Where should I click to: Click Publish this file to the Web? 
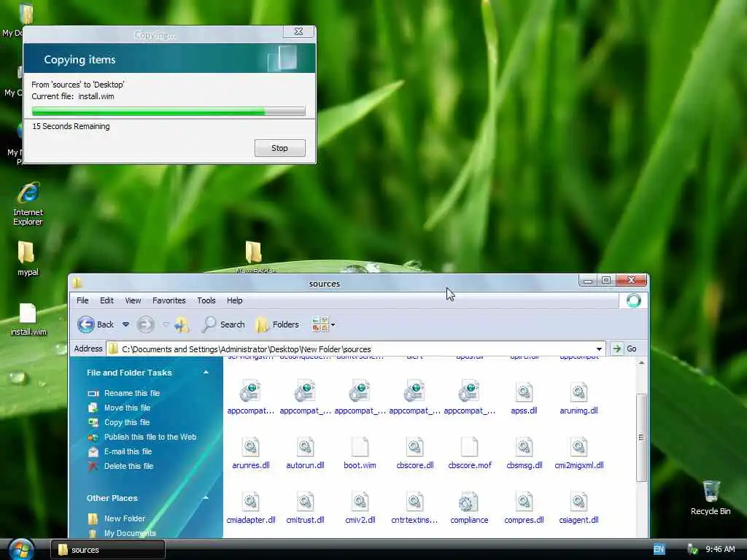point(150,437)
